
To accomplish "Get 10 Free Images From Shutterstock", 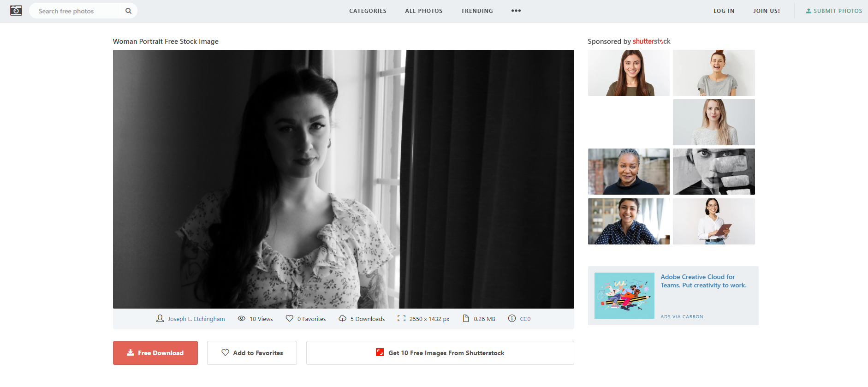I will coord(440,353).
